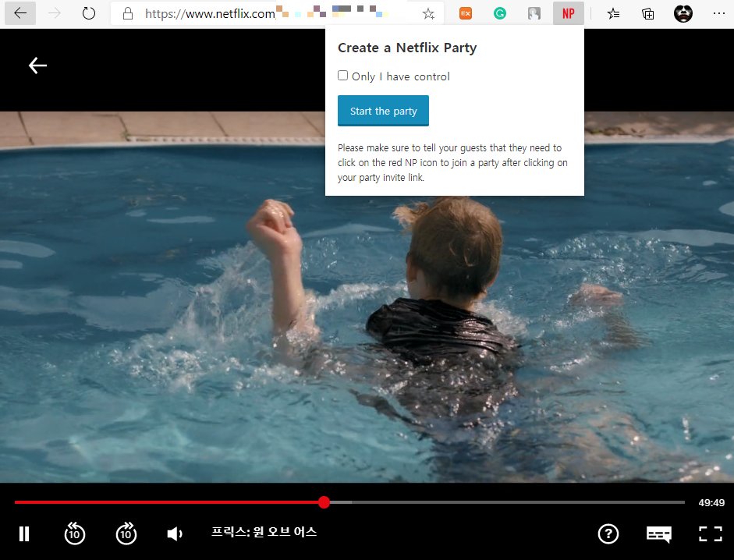Click the browser forward arrow
Screen dimensions: 734x560
pyautogui.click(x=55, y=13)
